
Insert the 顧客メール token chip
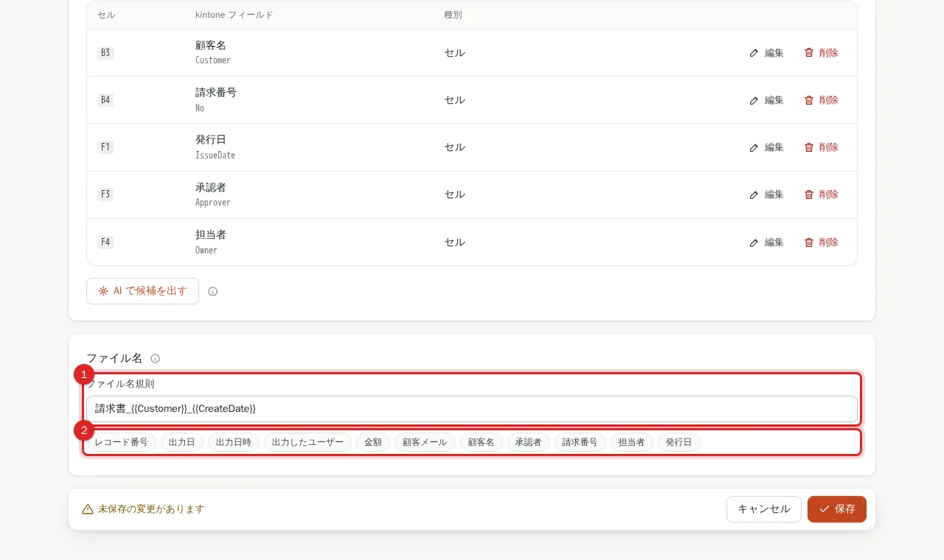tap(426, 442)
